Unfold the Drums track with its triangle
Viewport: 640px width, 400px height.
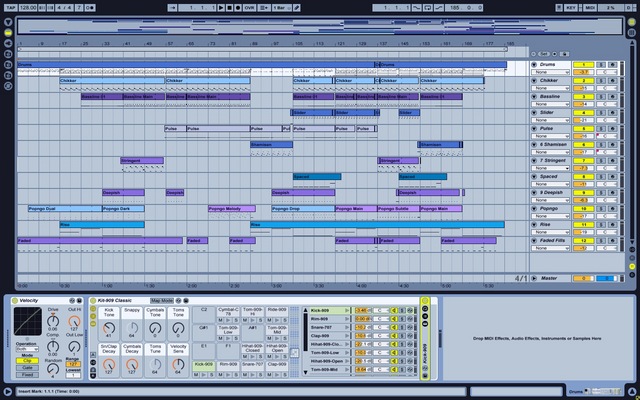(x=534, y=64)
